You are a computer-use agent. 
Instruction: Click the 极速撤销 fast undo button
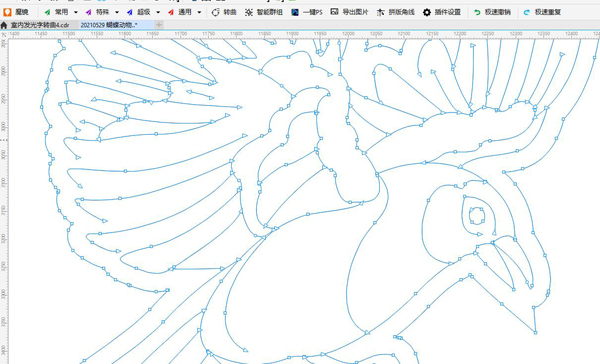(x=492, y=12)
